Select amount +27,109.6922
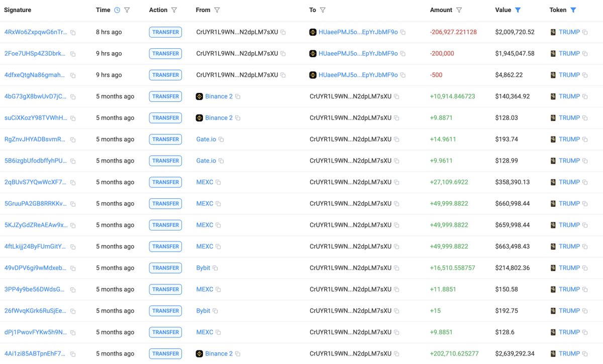 (449, 182)
